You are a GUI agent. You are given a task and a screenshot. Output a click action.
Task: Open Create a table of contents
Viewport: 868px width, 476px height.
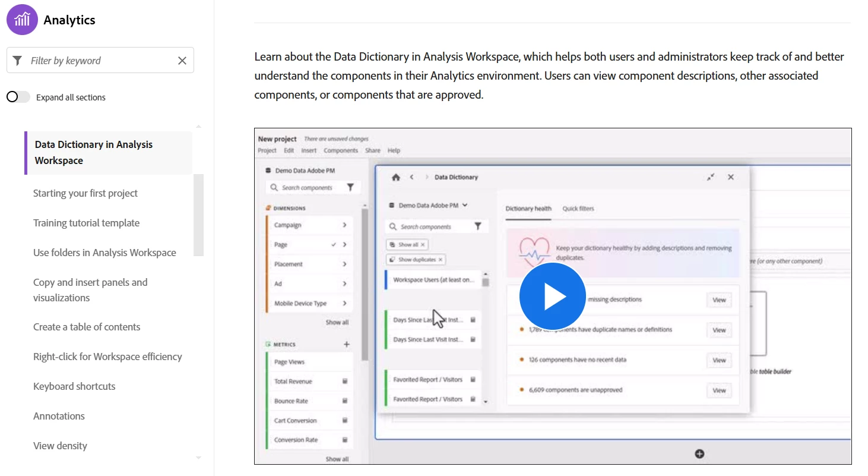[x=87, y=327]
